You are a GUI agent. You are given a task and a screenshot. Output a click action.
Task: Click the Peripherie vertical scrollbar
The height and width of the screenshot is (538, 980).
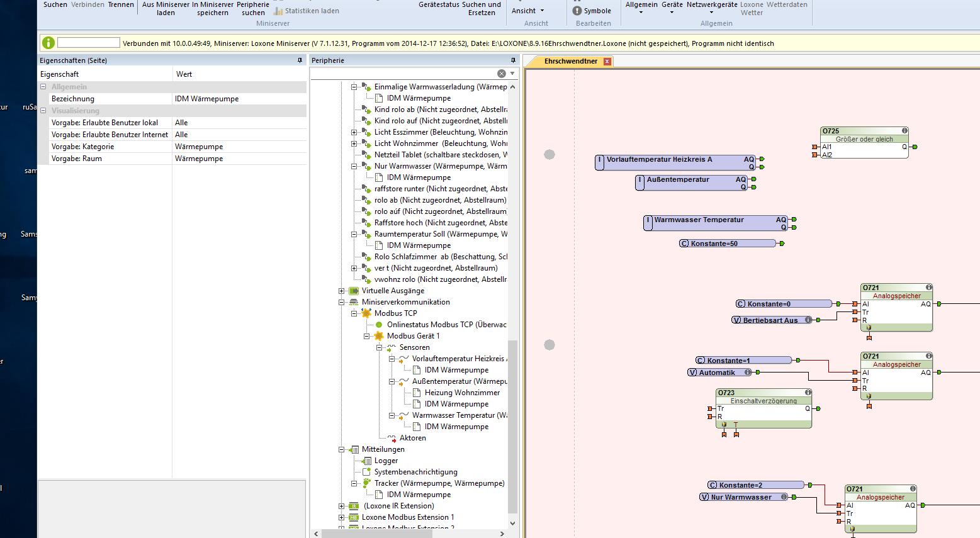(x=512, y=428)
